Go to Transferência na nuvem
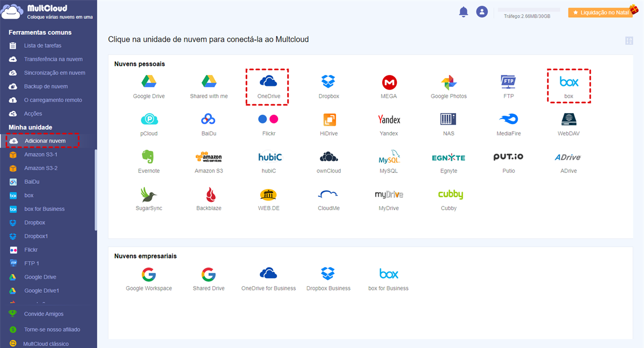The width and height of the screenshot is (644, 348). coord(53,59)
